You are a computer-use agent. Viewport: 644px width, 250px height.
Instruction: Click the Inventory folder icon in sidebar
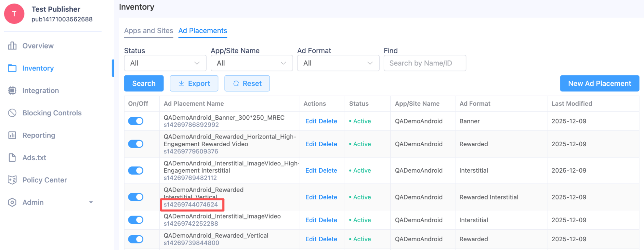(x=12, y=68)
